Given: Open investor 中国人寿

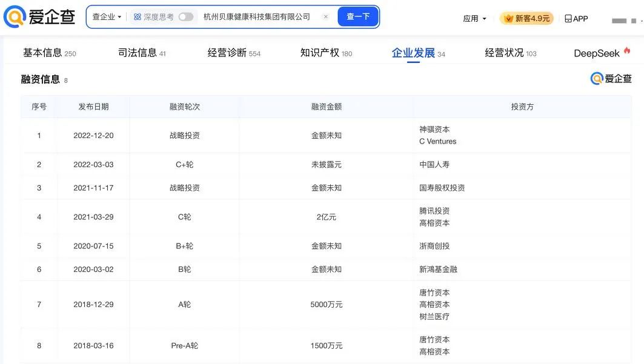Looking at the screenshot, I should coord(434,165).
